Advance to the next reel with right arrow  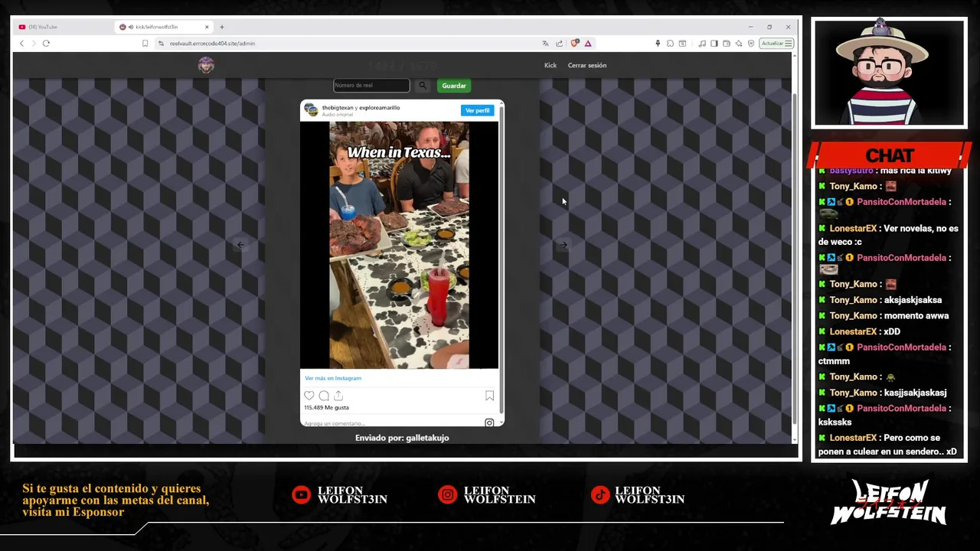(563, 245)
